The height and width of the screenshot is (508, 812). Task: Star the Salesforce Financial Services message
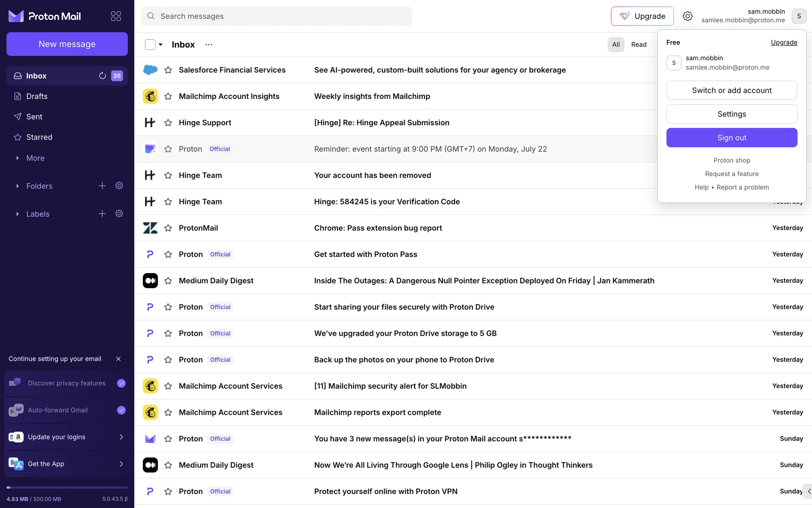pos(168,70)
